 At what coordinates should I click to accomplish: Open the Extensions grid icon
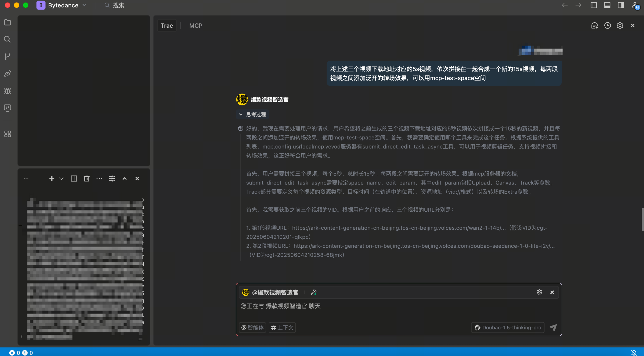pyautogui.click(x=7, y=134)
